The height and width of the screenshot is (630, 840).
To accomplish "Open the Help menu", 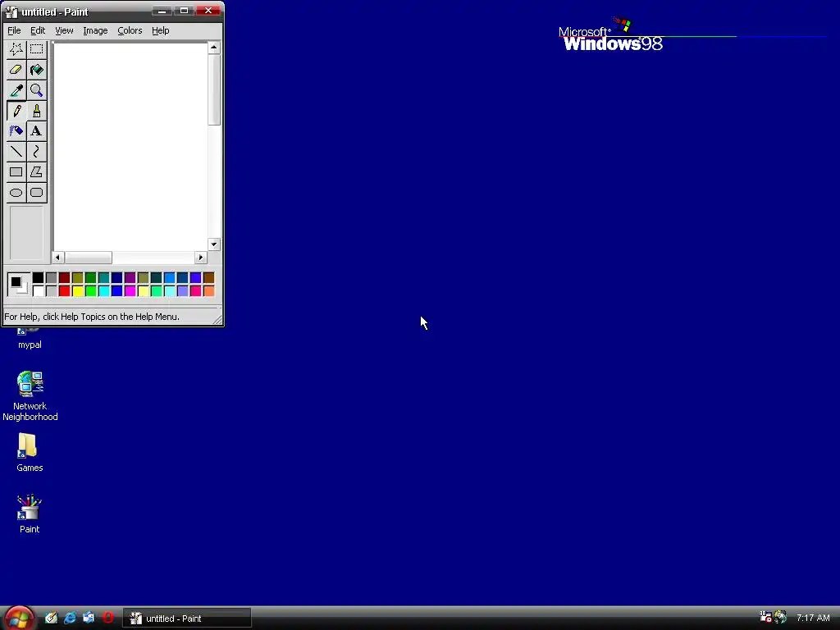I will click(160, 30).
